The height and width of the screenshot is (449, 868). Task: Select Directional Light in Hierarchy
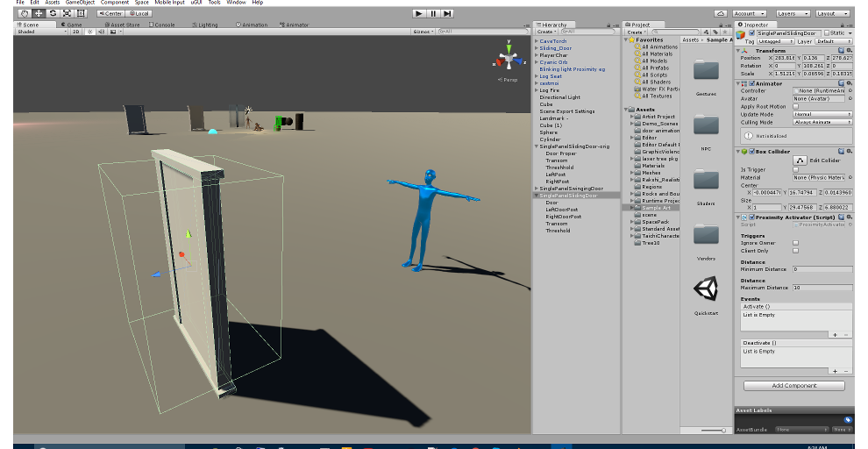(x=559, y=96)
